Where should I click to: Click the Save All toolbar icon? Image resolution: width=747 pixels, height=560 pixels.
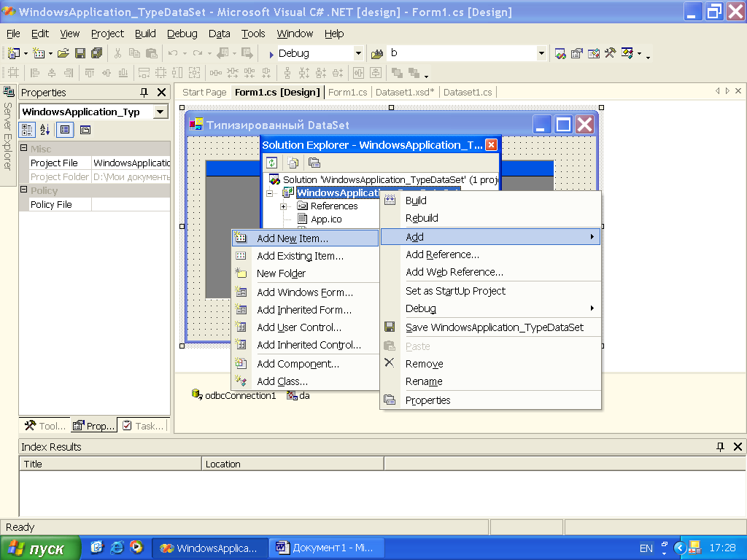96,53
